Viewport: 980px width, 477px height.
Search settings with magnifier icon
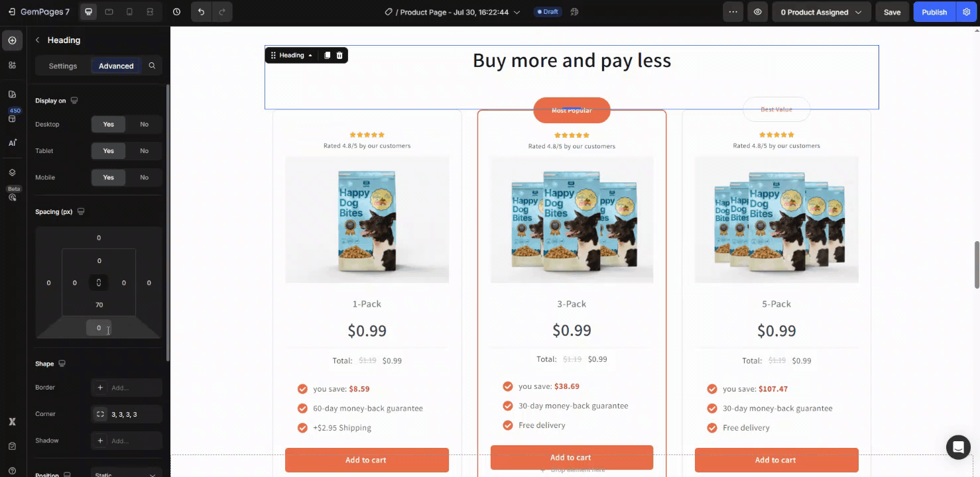(x=152, y=66)
